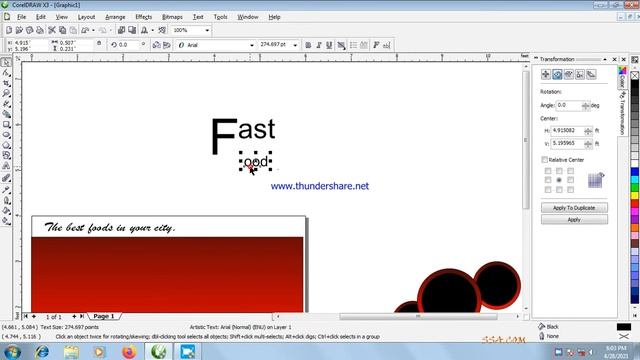Viewport: 640px width, 360px height.
Task: Adjust the rotation Angle stepper
Action: [585, 105]
